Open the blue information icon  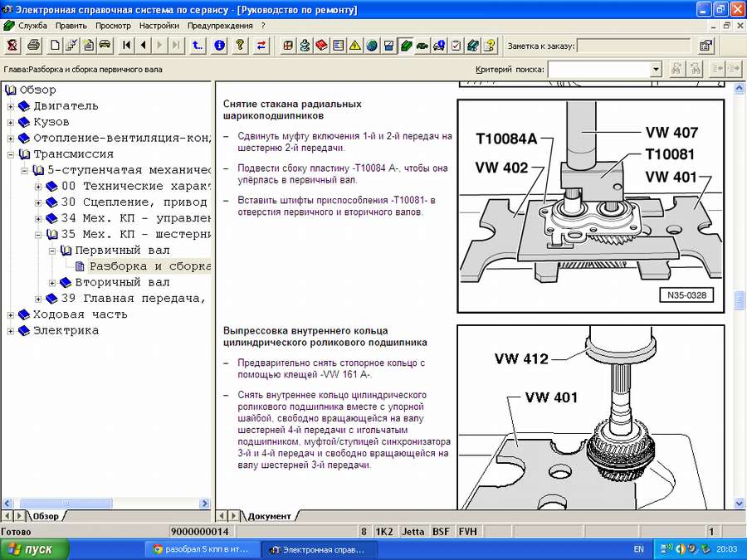[x=219, y=46]
